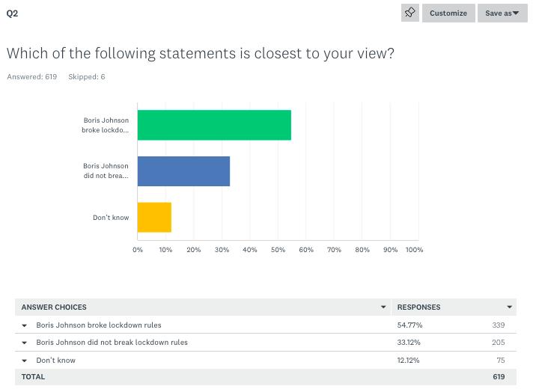Select the green chart bar

click(214, 125)
